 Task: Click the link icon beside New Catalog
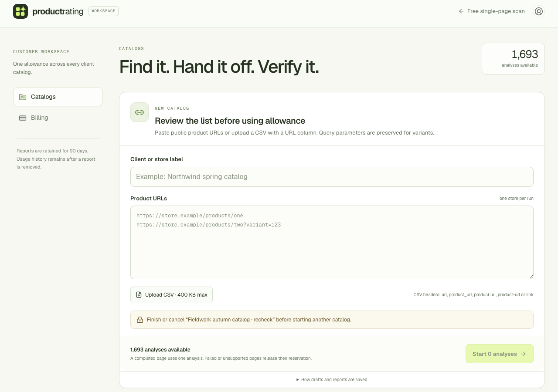[x=139, y=112]
